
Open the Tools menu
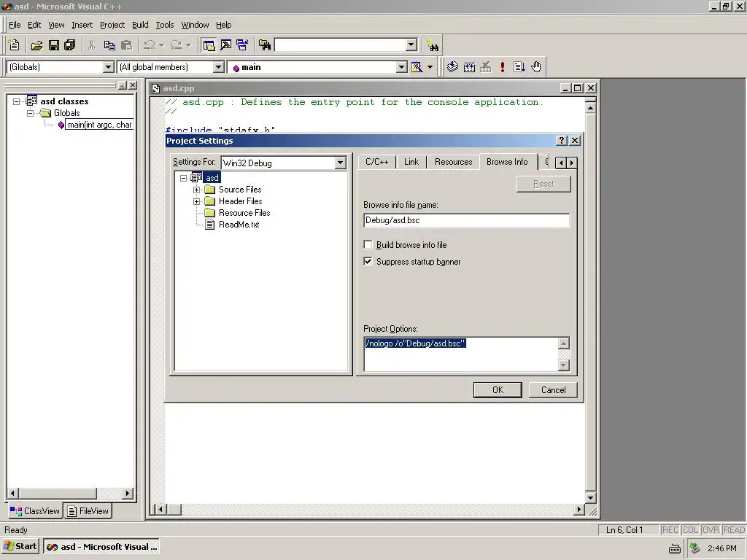tap(165, 25)
